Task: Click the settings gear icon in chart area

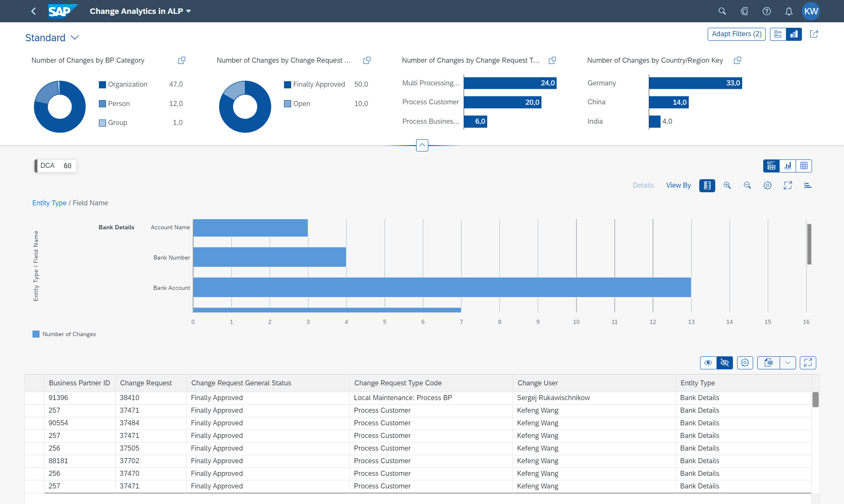Action: [767, 185]
